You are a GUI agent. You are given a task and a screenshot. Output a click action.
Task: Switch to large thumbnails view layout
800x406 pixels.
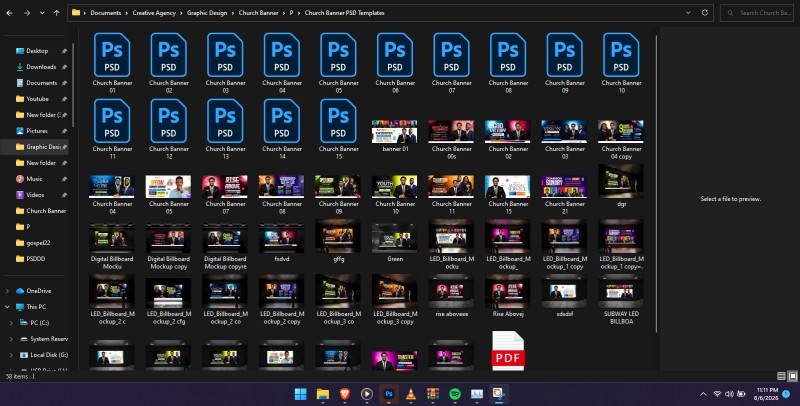click(x=792, y=376)
